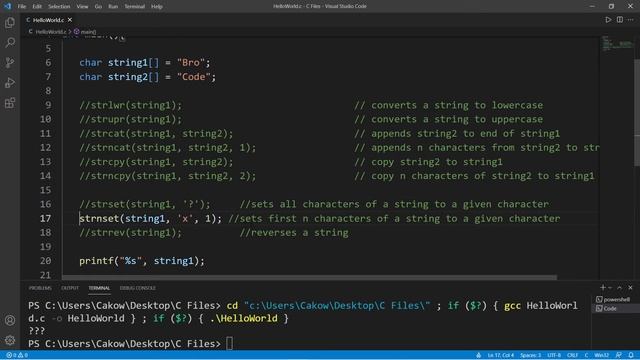The height and width of the screenshot is (360, 640).
Task: Open the Go menu
Action: [x=98, y=7]
